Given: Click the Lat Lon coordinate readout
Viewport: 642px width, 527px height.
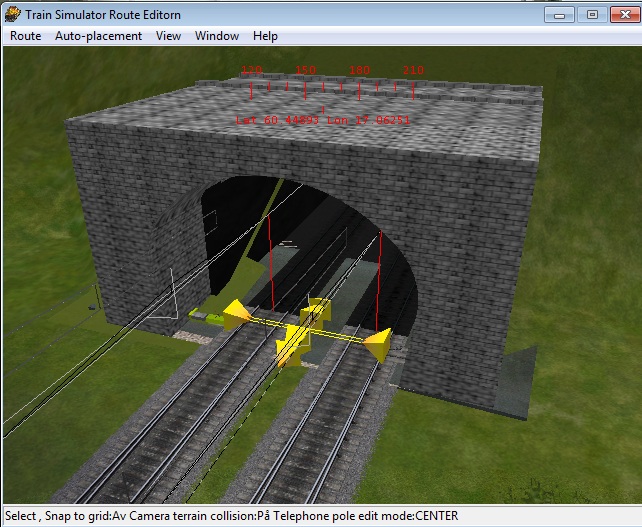Looking at the screenshot, I should coord(322,119).
